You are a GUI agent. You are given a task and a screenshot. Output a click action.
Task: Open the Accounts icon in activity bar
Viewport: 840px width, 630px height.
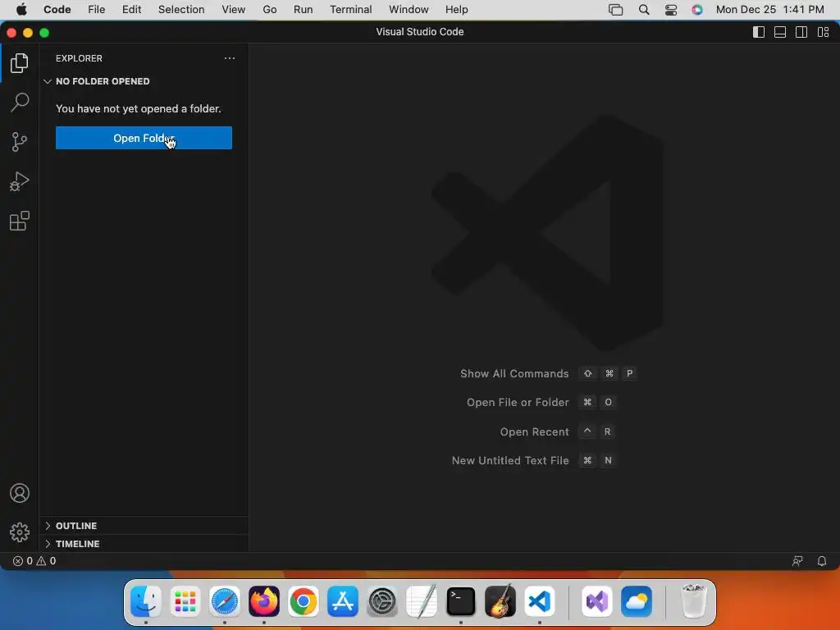[20, 493]
